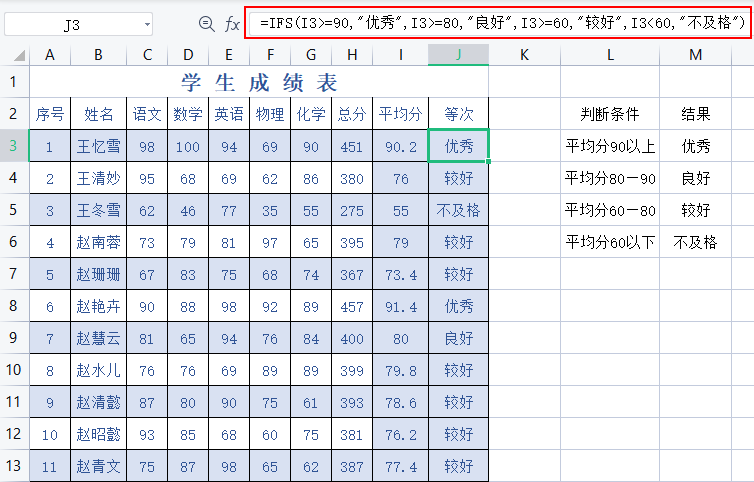Select the name cell 赵清懿
The height and width of the screenshot is (482, 754).
99,402
